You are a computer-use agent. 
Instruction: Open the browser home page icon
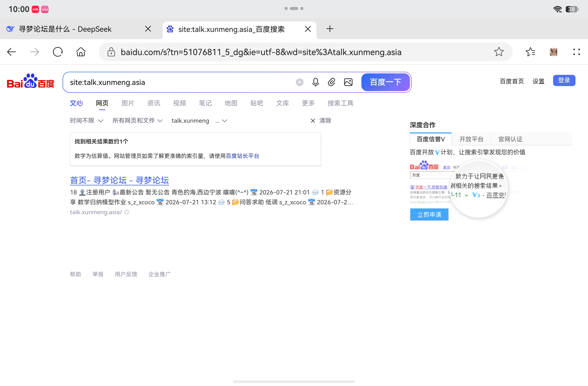tap(81, 52)
